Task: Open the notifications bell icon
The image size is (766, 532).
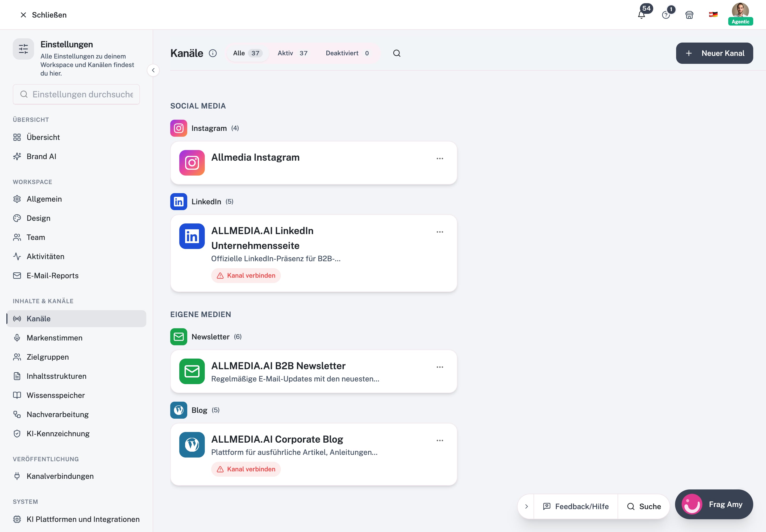Action: click(641, 15)
